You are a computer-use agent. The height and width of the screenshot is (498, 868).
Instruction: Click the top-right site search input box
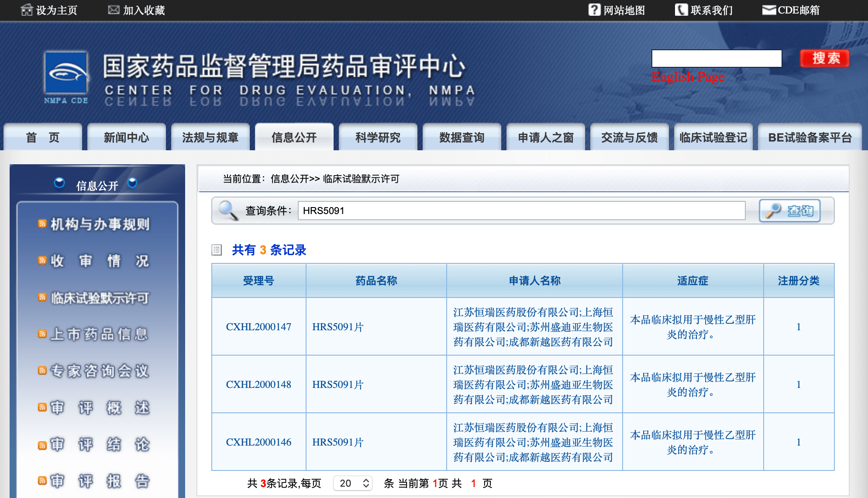(x=716, y=59)
